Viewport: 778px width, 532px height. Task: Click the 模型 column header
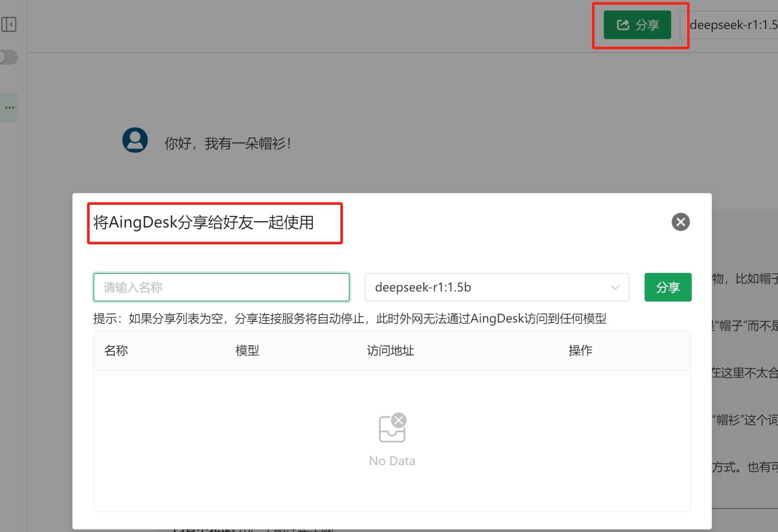coord(247,350)
